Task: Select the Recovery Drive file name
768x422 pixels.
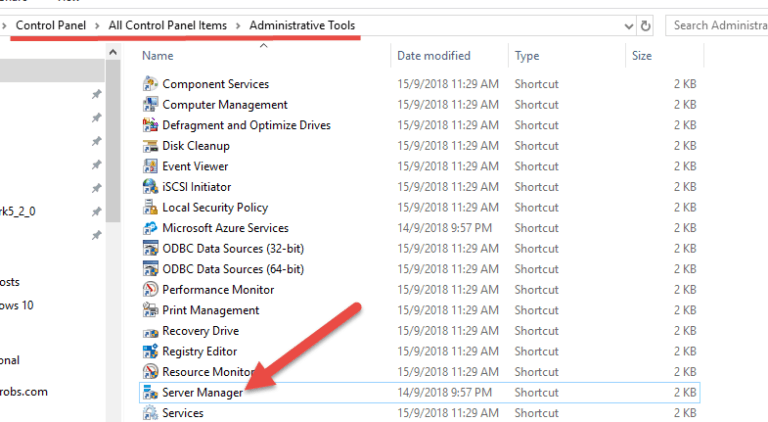Action: tap(200, 330)
